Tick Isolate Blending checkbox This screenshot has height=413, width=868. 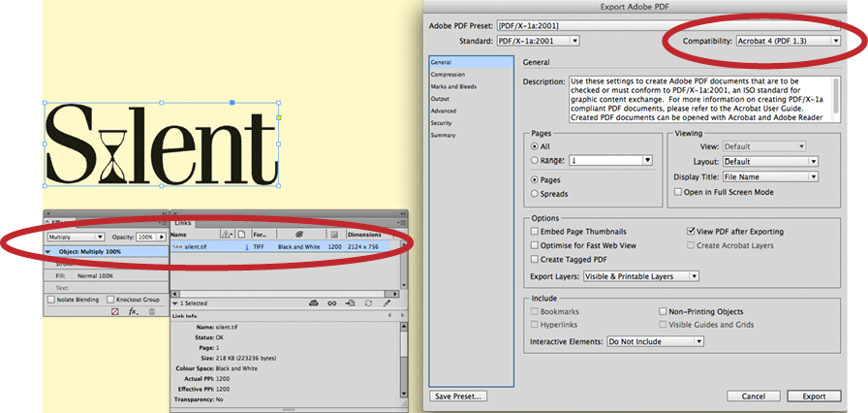pos(51,300)
